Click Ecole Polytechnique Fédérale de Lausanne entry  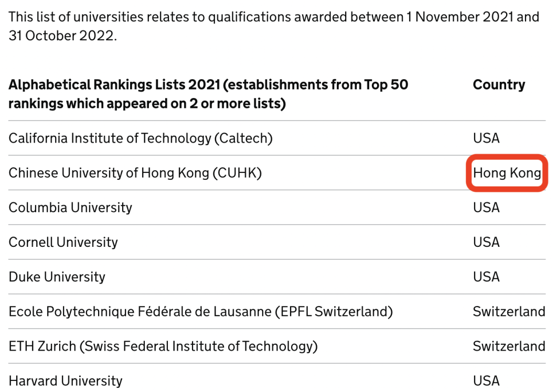pyautogui.click(x=201, y=311)
